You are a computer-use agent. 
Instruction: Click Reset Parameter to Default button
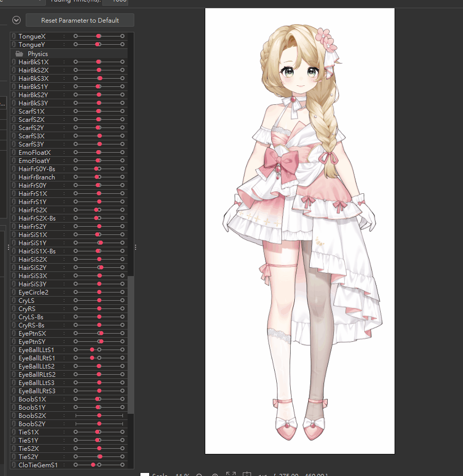(80, 21)
